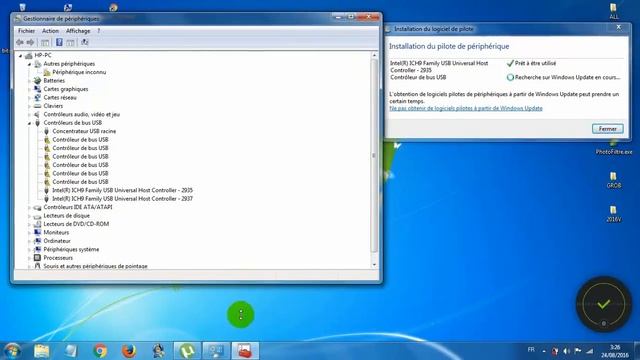
Task: Close the Installation du logiciel de pilote window
Action: click(618, 27)
